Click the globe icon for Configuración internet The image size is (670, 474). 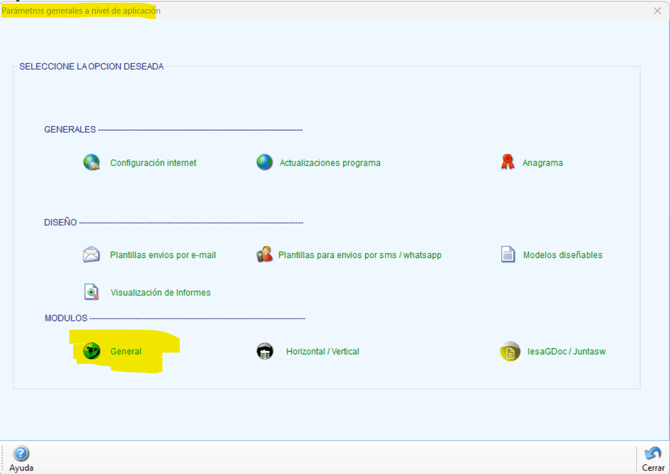[91, 162]
